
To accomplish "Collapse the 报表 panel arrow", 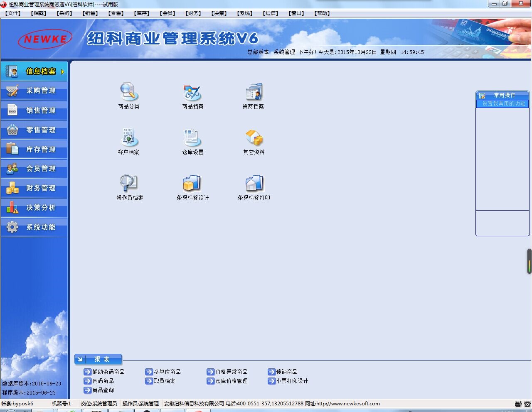I will click(81, 359).
